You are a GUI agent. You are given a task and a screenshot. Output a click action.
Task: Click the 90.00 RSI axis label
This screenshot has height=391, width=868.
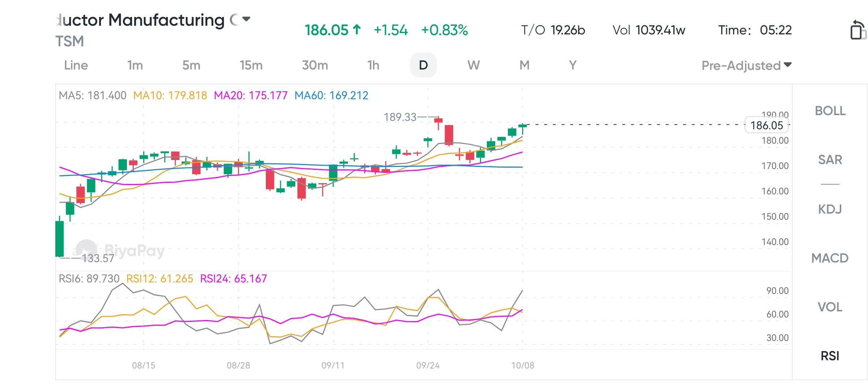pyautogui.click(x=777, y=291)
